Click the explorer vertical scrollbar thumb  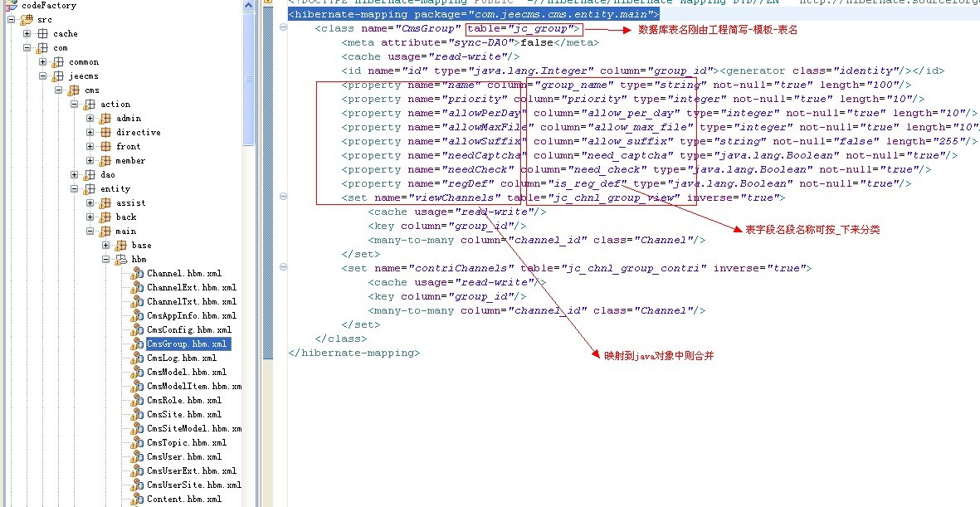pos(249,78)
